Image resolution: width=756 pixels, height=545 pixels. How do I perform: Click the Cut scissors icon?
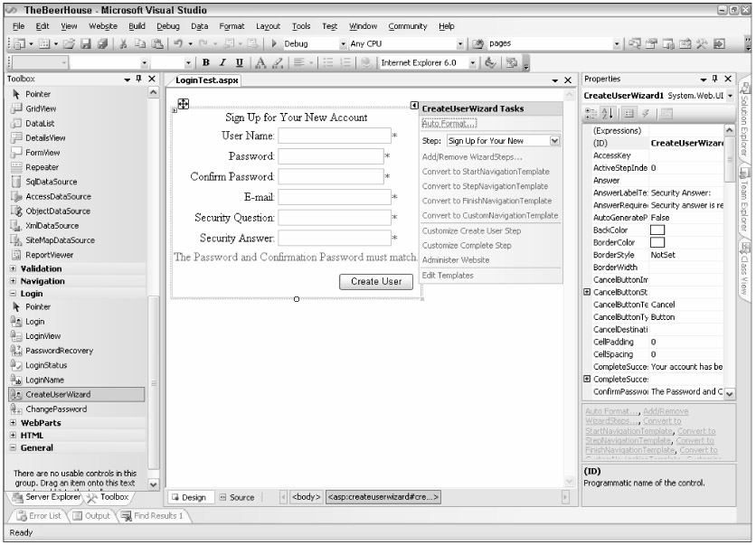(x=122, y=44)
